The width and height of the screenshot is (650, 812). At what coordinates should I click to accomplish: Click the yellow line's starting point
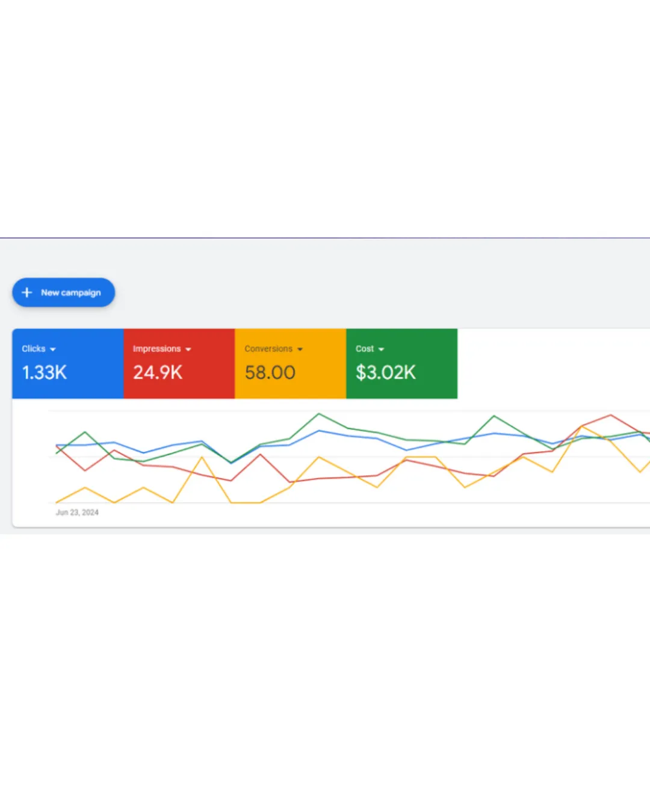[x=57, y=502]
